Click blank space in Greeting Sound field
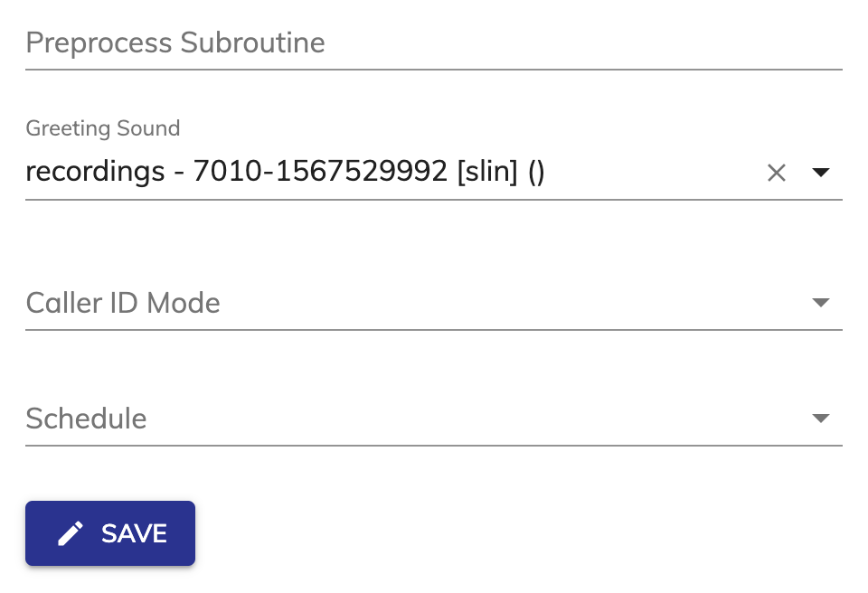This screenshot has height=593, width=868. point(653,172)
